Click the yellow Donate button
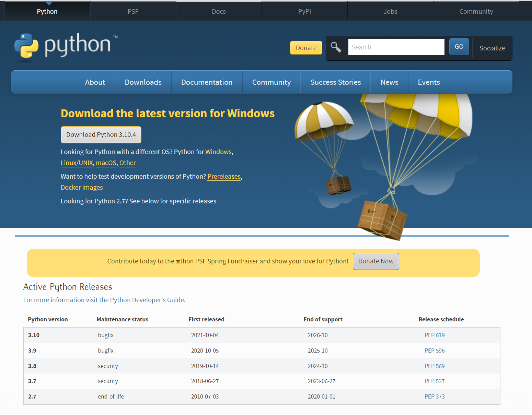Screen dimensions: 532x415 click(306, 48)
